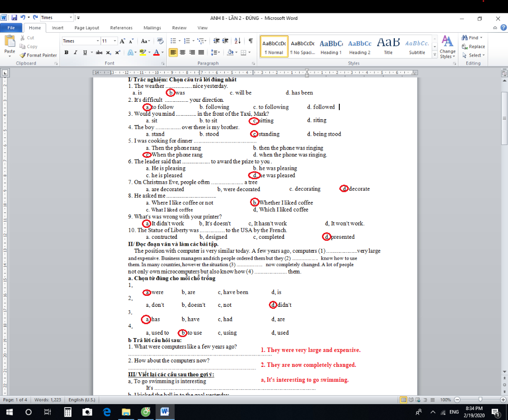Switch to the References tab
This screenshot has width=508, height=420.
point(121,28)
